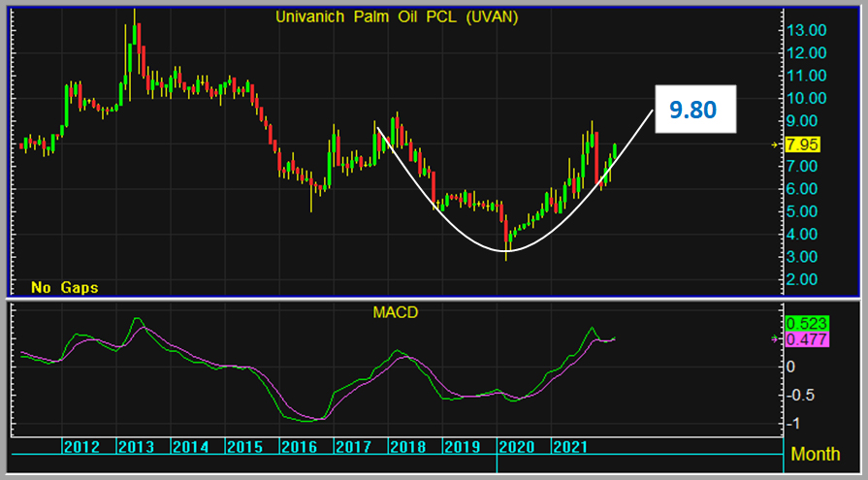Select the magenta signal value 0.477
The width and height of the screenshot is (868, 480).
tap(807, 339)
